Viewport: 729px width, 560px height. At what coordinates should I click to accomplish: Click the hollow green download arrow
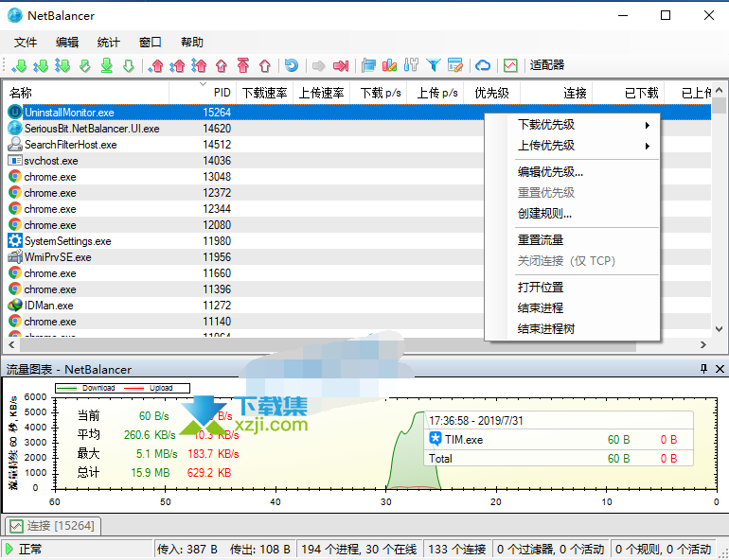tap(129, 65)
